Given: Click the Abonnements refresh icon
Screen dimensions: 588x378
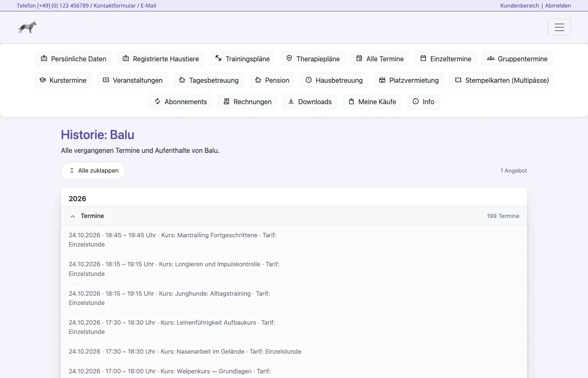Looking at the screenshot, I should [x=157, y=101].
